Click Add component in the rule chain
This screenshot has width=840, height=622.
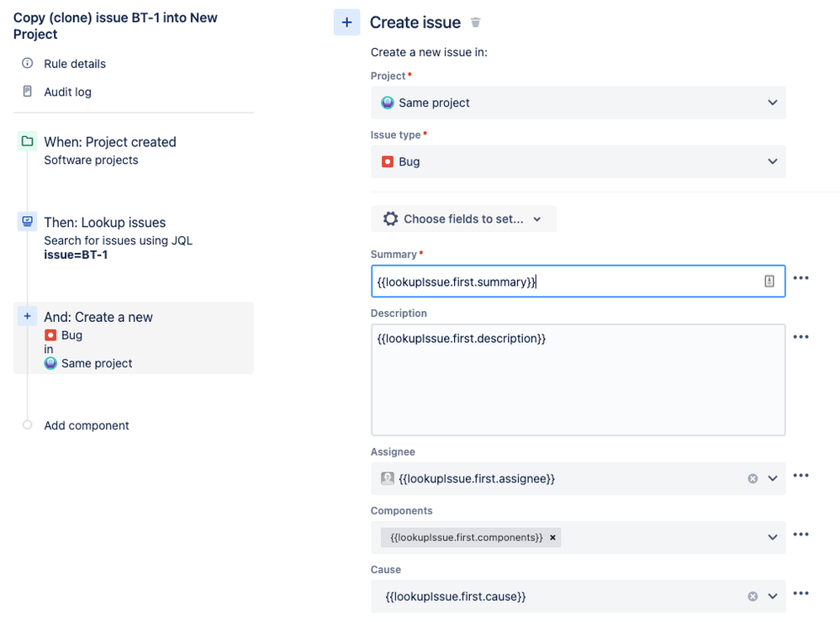(x=87, y=425)
